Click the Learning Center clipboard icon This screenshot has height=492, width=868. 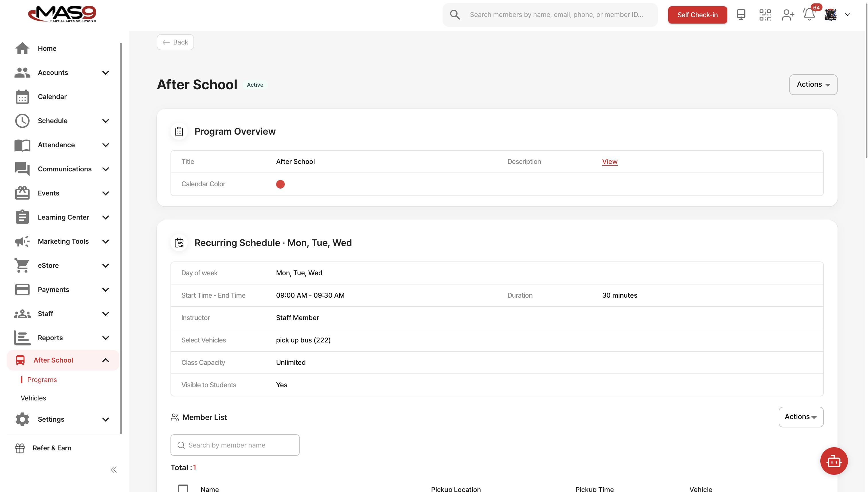[22, 217]
